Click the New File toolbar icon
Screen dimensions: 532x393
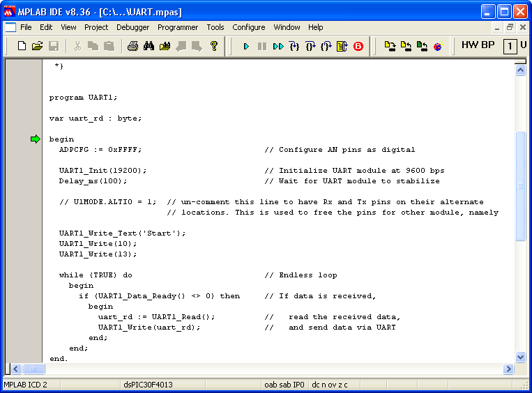pyautogui.click(x=22, y=46)
